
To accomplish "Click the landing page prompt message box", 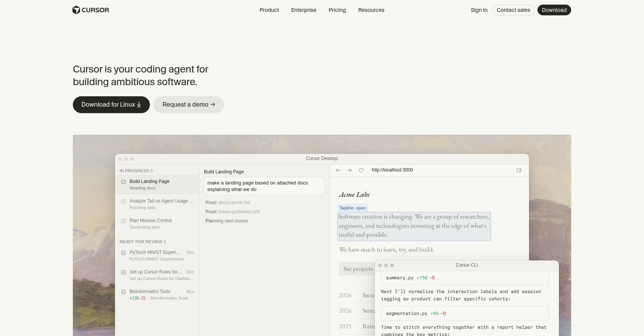I will click(x=264, y=186).
